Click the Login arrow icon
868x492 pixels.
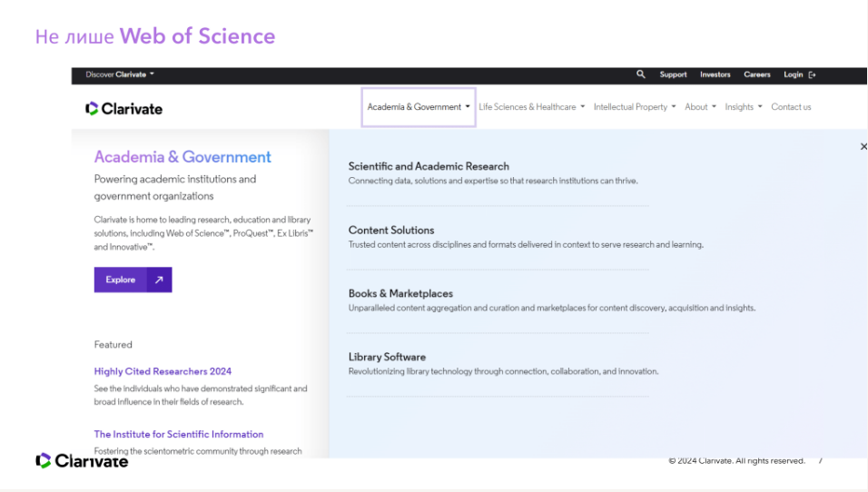[813, 74]
